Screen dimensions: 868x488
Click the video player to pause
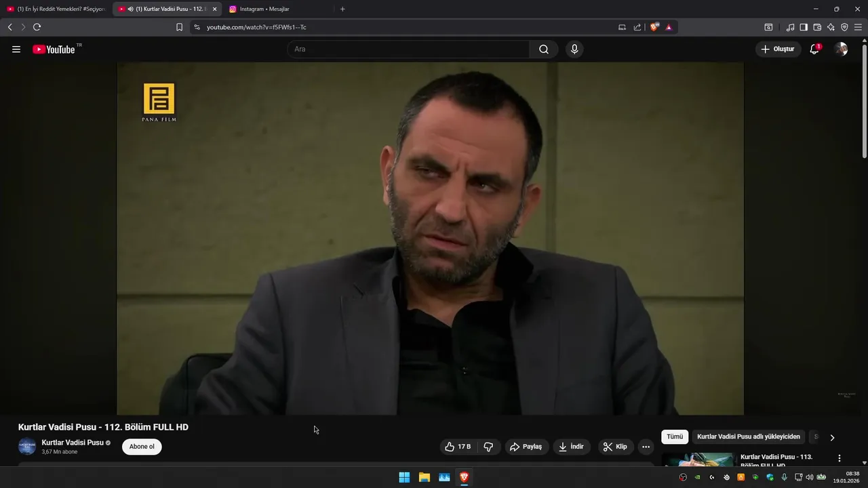430,239
